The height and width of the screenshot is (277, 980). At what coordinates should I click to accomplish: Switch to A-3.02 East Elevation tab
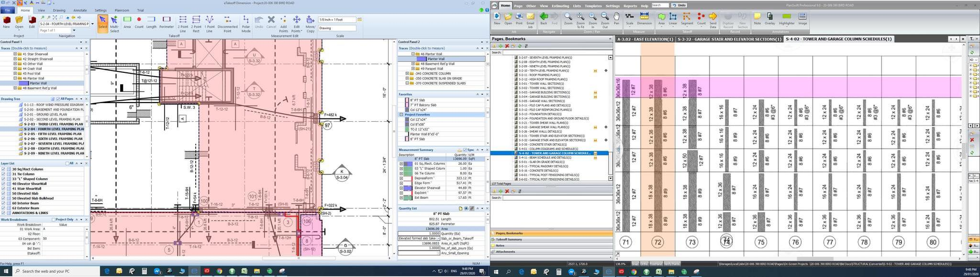pos(645,39)
